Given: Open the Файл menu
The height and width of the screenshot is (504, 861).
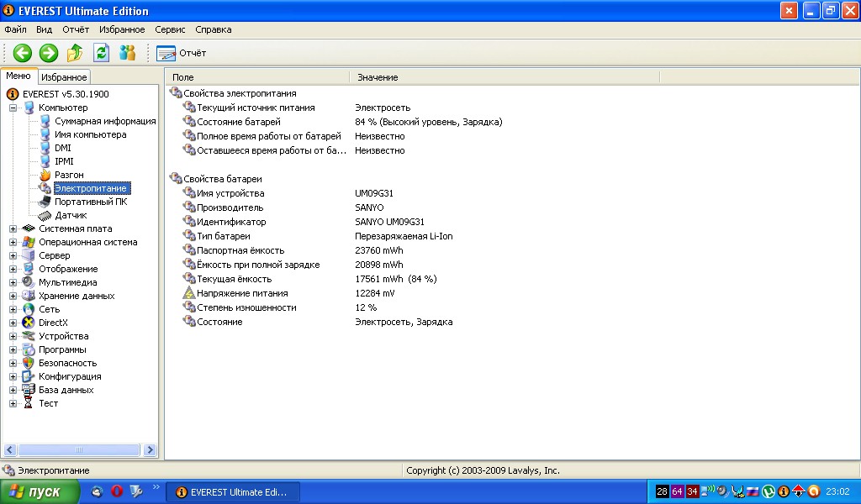Looking at the screenshot, I should point(15,29).
